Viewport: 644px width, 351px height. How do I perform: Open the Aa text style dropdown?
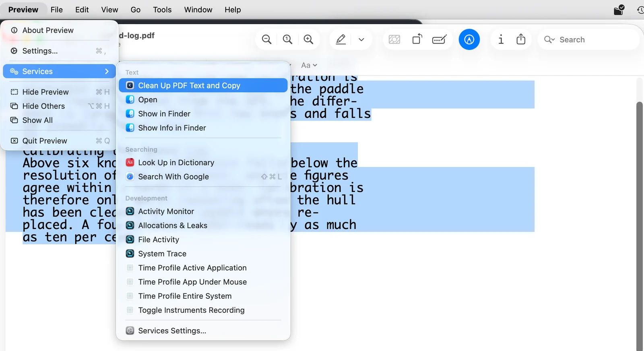click(309, 65)
